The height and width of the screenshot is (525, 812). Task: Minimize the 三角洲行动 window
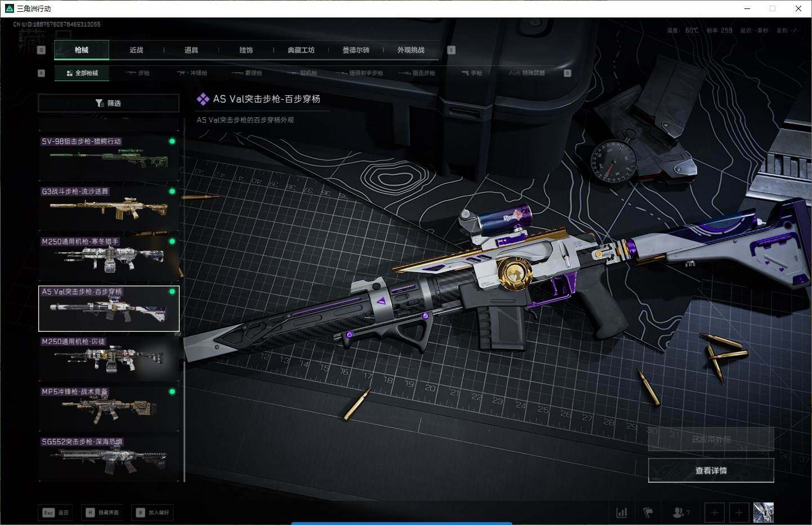coord(747,8)
